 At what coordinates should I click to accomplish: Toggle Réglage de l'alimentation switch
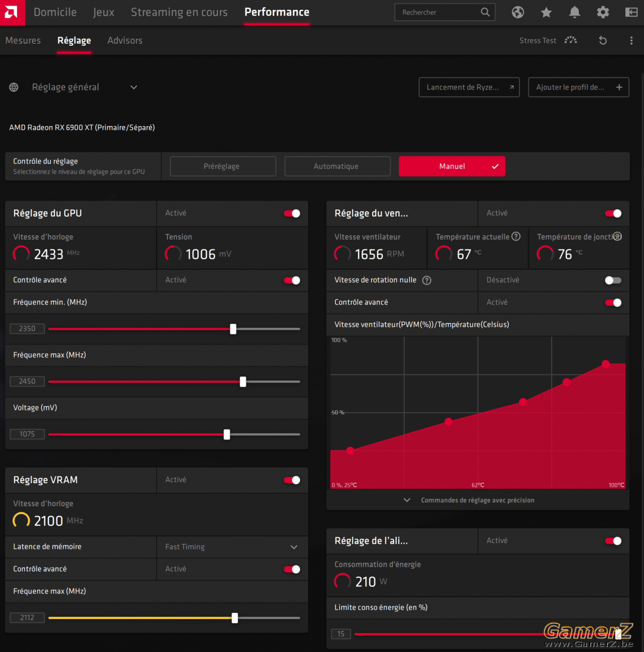tap(613, 541)
